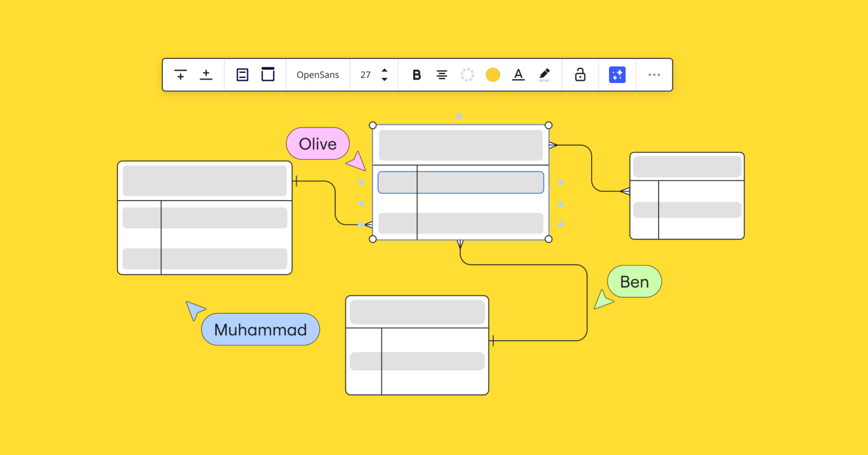Select the field layout icon

[242, 75]
